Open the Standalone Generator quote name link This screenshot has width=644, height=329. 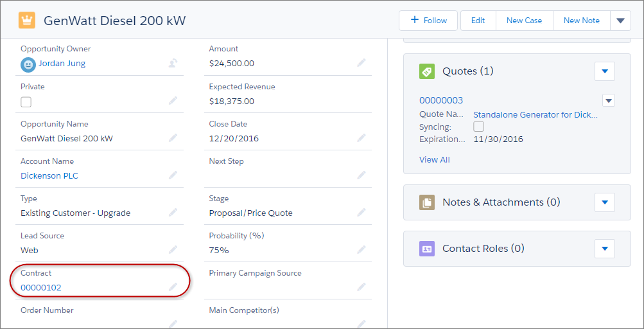click(535, 115)
